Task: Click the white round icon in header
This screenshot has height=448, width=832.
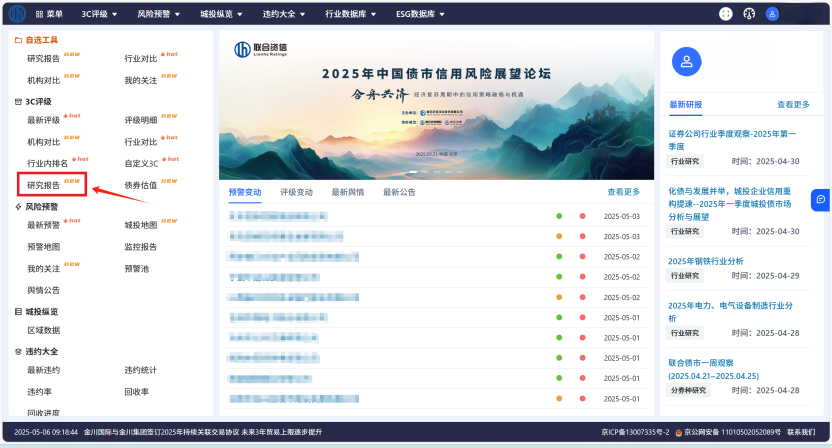Action: click(725, 14)
